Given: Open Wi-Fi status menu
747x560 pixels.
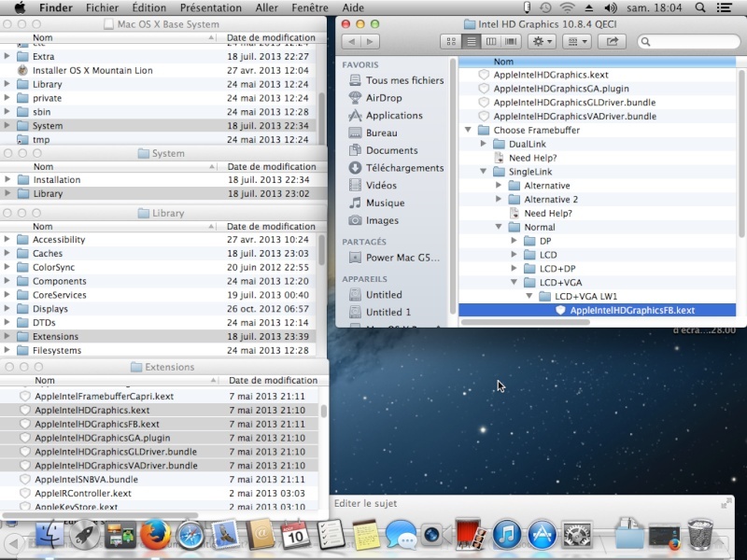Looking at the screenshot, I should (x=567, y=7).
